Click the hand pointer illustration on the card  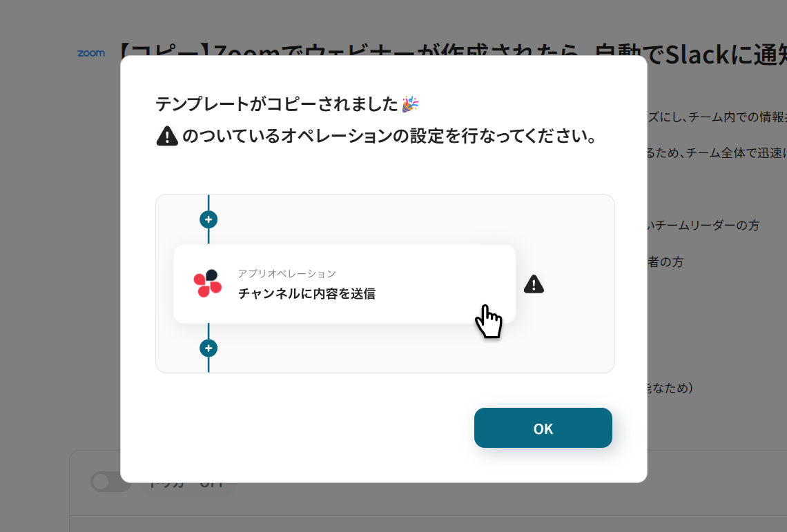(488, 322)
